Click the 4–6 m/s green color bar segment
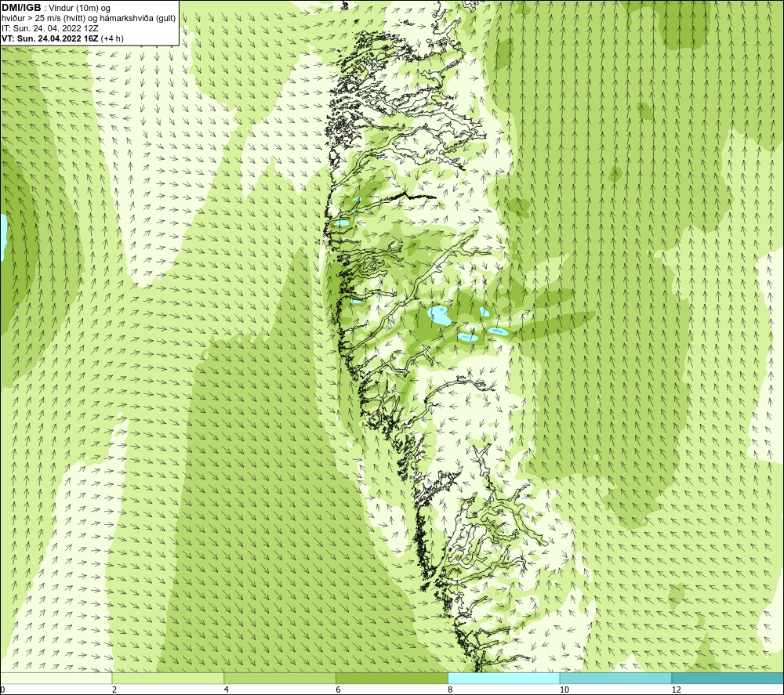 (280, 678)
